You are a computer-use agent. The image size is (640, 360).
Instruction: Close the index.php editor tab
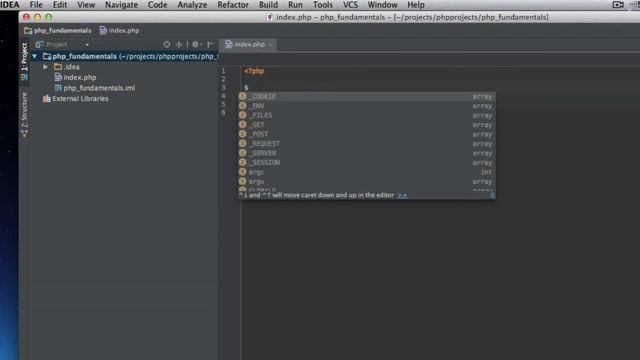(x=271, y=45)
